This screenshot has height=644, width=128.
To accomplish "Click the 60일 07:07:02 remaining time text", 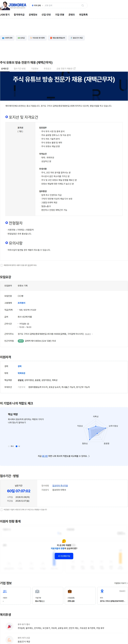I will (x=19, y=491).
